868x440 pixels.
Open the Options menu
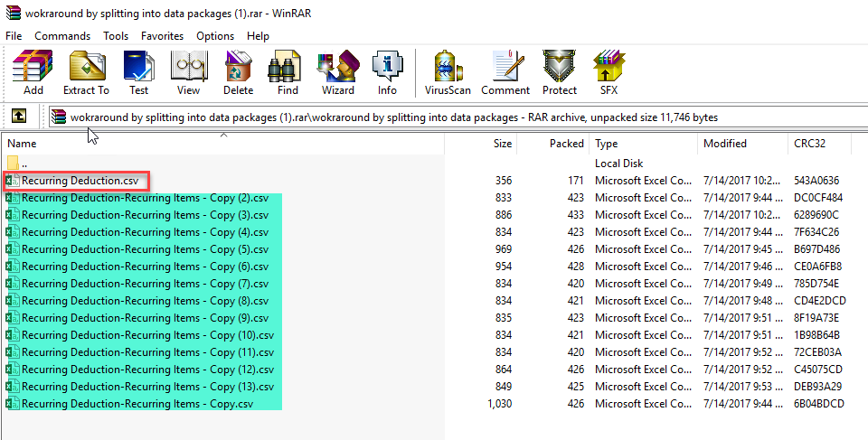(215, 36)
